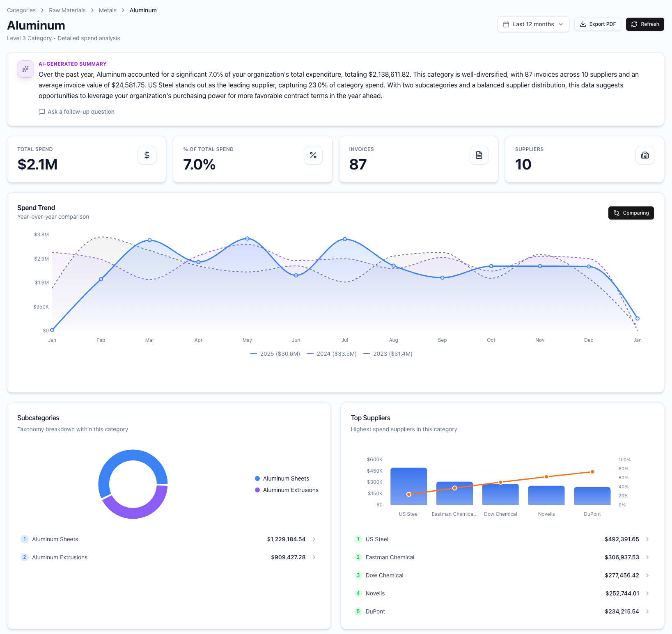
Task: Navigate to the Metals breadcrumb
Action: point(108,10)
